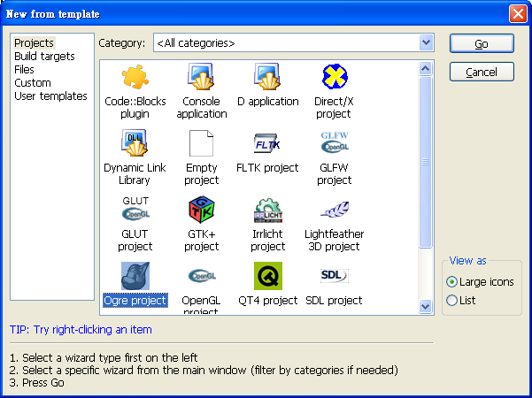Click the Direct/X project label
Viewport: 532px width, 398px height.
[x=334, y=108]
